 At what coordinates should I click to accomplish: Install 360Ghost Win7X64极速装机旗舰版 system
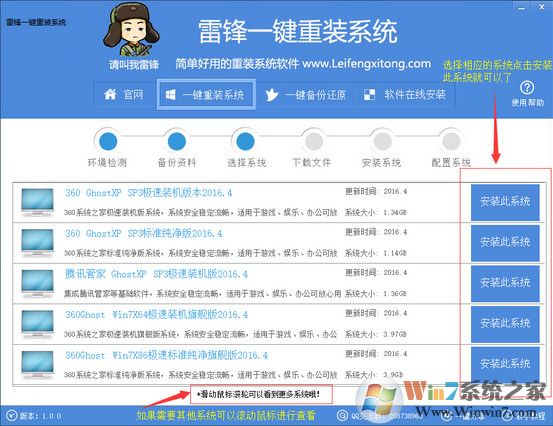[505, 324]
